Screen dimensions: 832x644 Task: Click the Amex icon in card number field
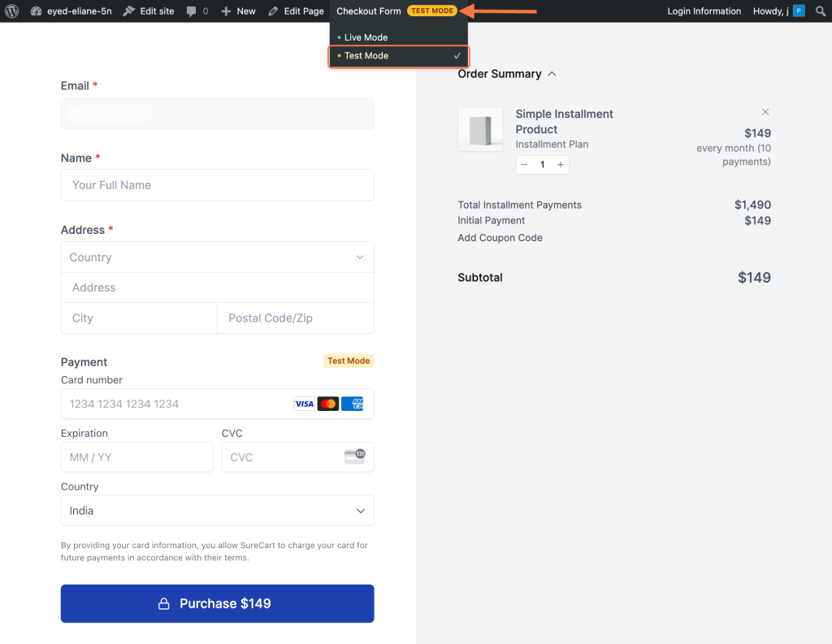(352, 404)
